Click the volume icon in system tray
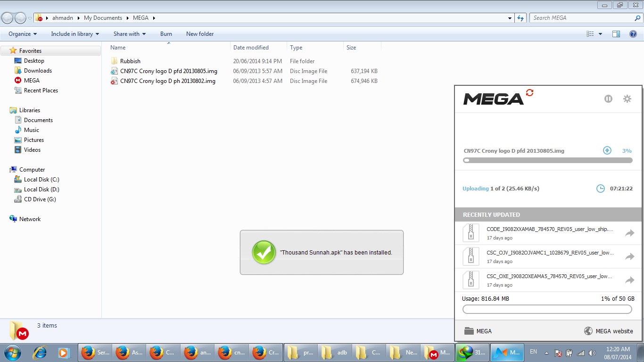The image size is (644, 362). (x=592, y=353)
